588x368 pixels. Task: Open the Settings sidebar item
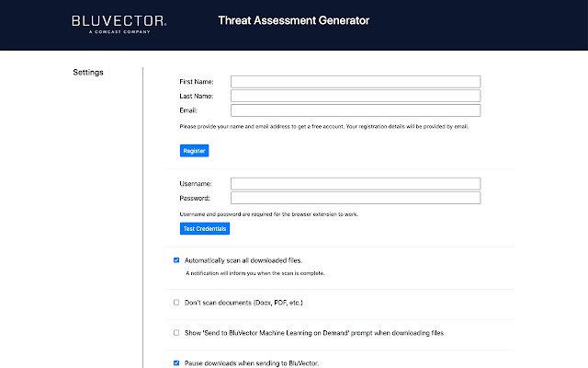coord(88,72)
